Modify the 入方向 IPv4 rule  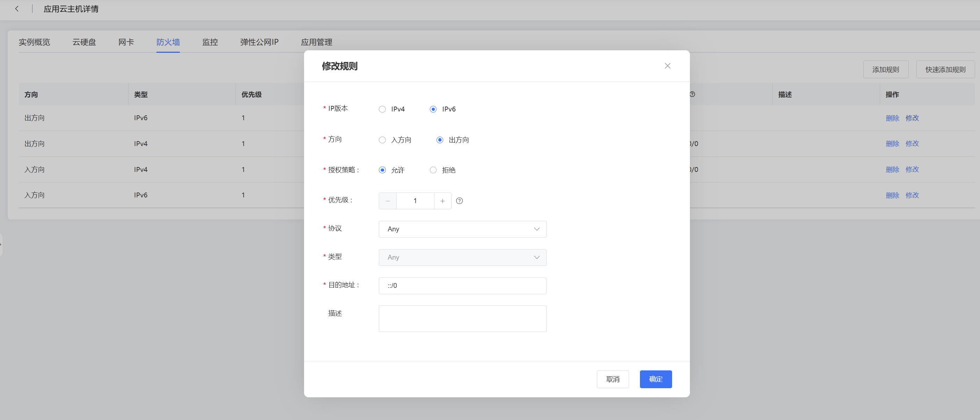[912, 170]
